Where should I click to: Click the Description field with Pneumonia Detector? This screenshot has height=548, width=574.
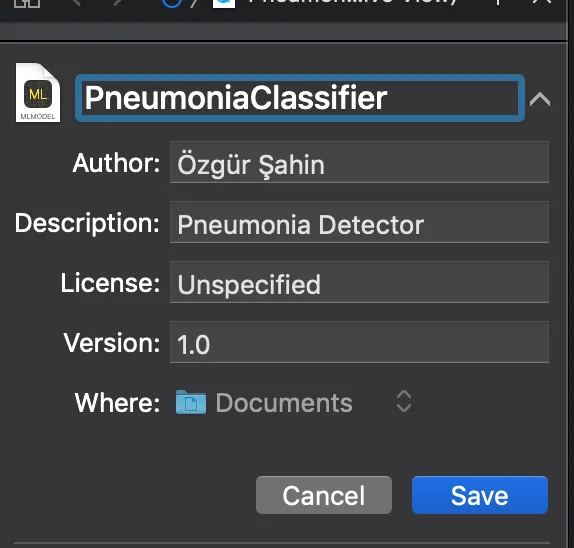[359, 222]
